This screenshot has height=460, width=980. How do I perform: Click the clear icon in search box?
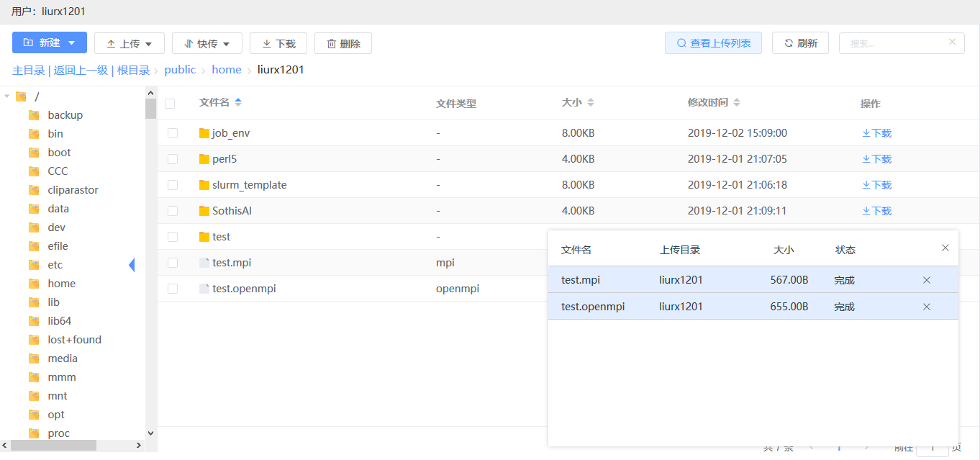coord(952,42)
